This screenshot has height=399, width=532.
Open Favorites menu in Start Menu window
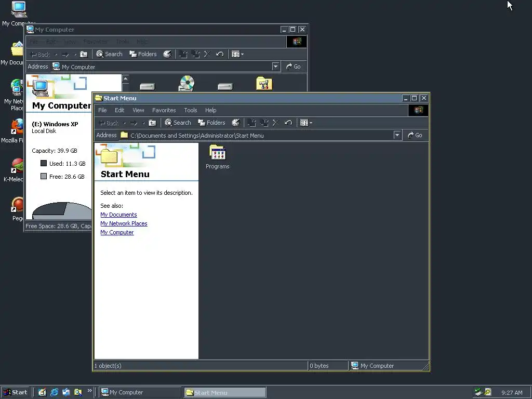[x=164, y=110]
